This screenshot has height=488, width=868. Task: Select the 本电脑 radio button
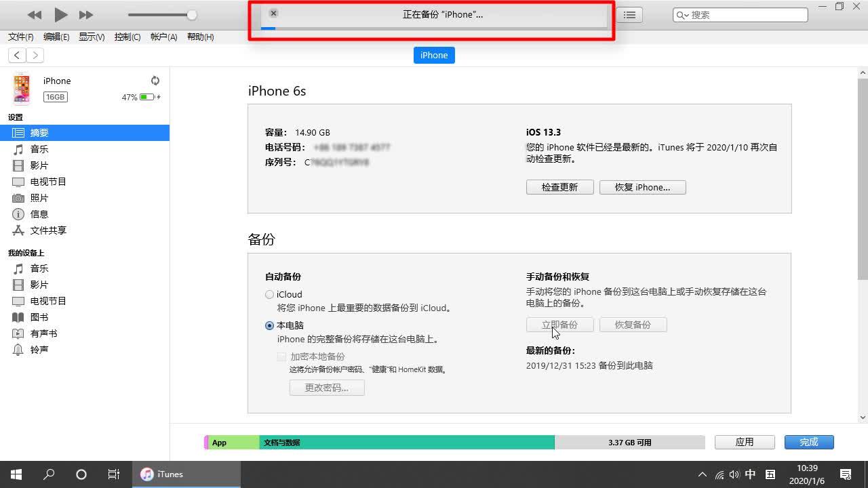click(269, 325)
